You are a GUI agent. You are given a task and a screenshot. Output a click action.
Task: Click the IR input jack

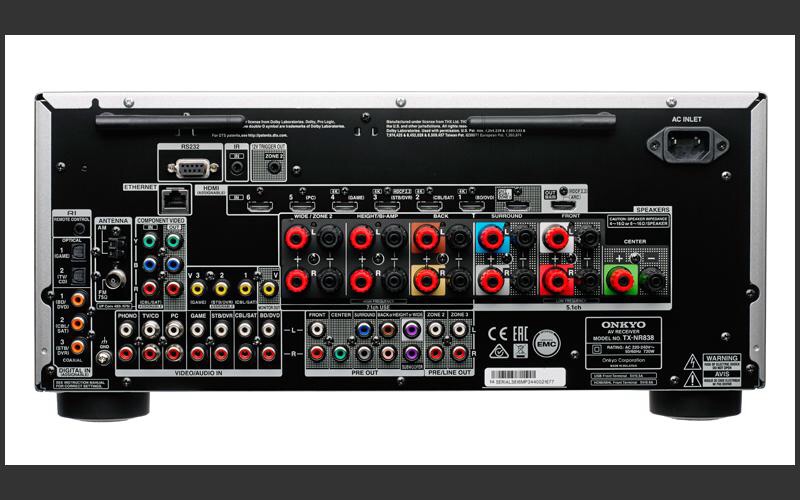click(237, 167)
